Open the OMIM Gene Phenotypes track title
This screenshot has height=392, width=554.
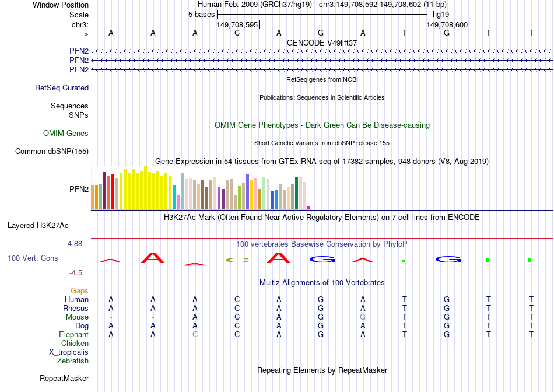click(x=322, y=125)
